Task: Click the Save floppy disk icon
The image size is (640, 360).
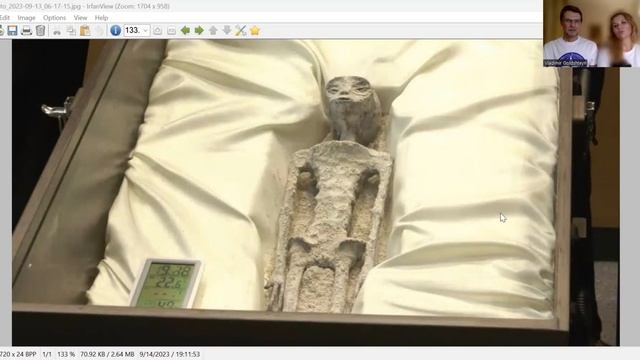Action: click(12, 30)
